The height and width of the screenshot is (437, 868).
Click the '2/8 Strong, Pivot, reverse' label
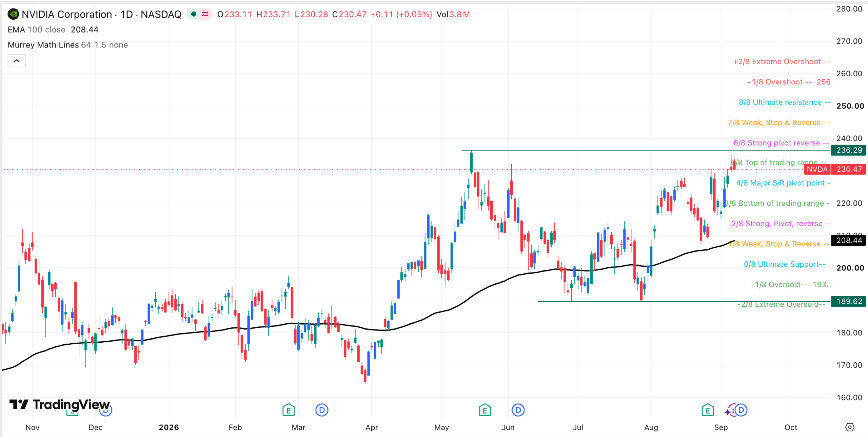(781, 224)
